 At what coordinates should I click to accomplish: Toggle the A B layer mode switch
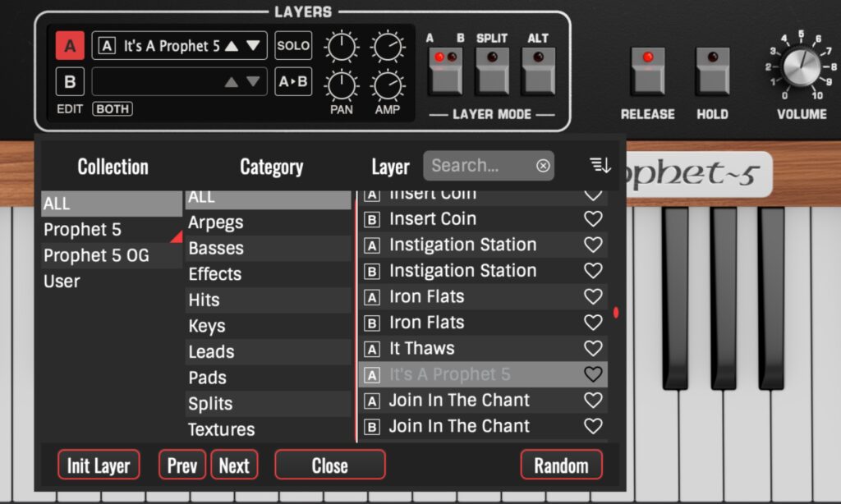[445, 71]
